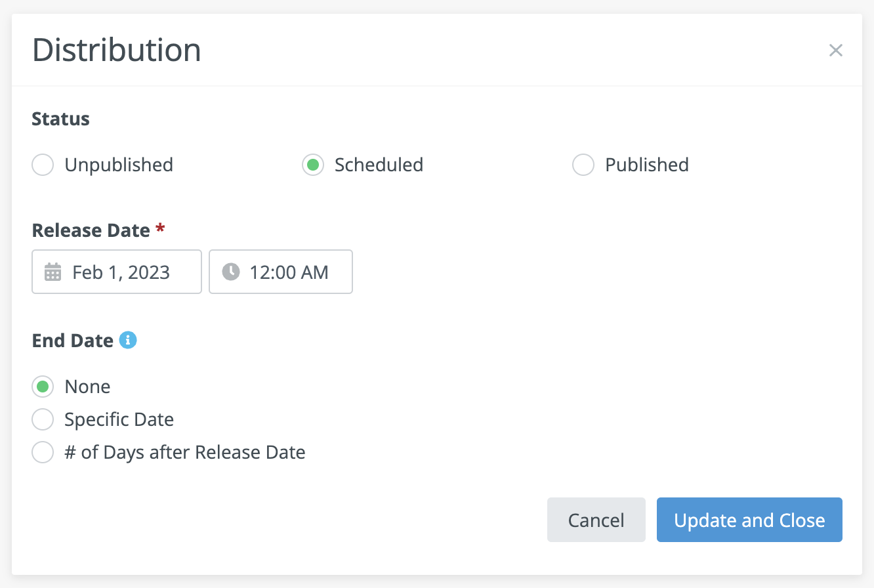
Task: Click the Status section heading
Action: click(61, 119)
